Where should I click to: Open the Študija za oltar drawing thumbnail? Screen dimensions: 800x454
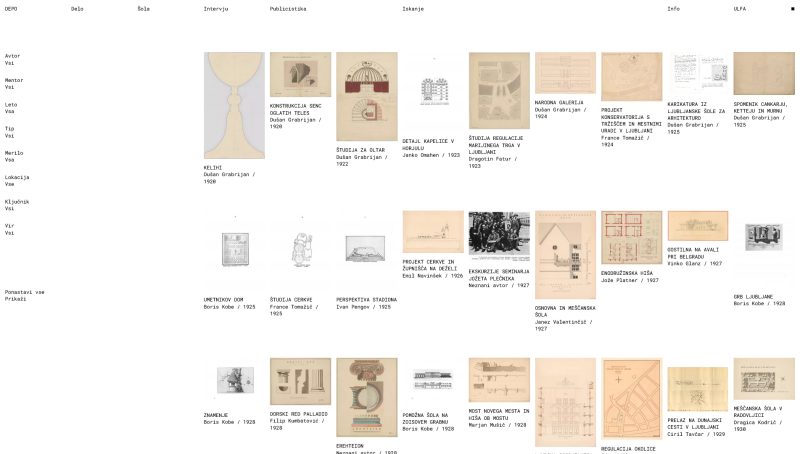coord(366,96)
